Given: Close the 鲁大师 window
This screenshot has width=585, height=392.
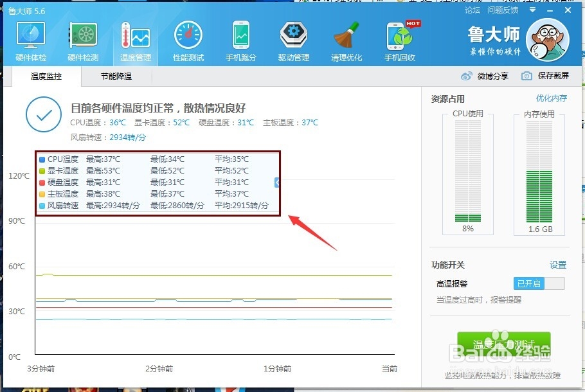Looking at the screenshot, I should point(568,10).
